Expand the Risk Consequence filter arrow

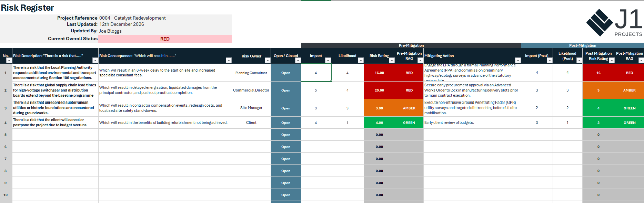pyautogui.click(x=229, y=61)
